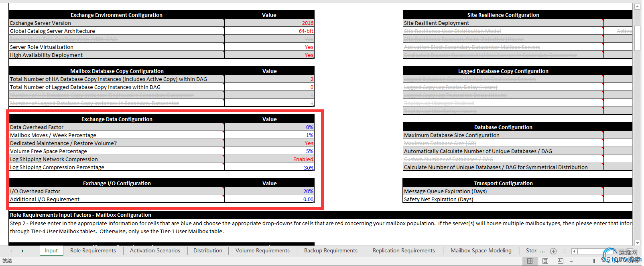
Task: Switch to Role Requirements sheet tab
Action: [93, 251]
